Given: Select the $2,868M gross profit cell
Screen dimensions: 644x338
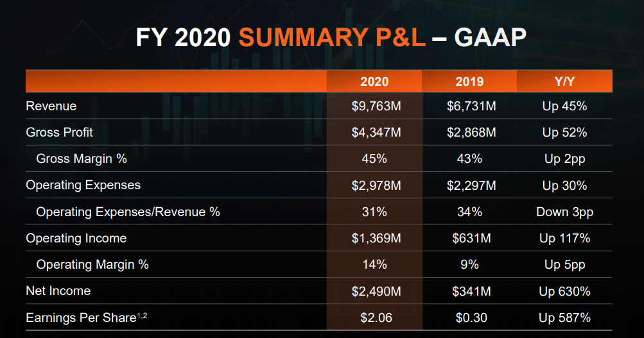Looking at the screenshot, I should click(471, 133).
